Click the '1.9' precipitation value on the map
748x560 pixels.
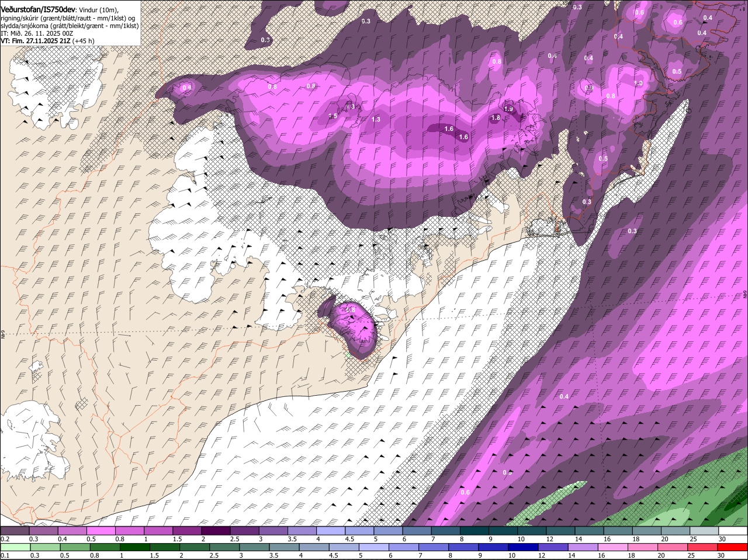508,109
